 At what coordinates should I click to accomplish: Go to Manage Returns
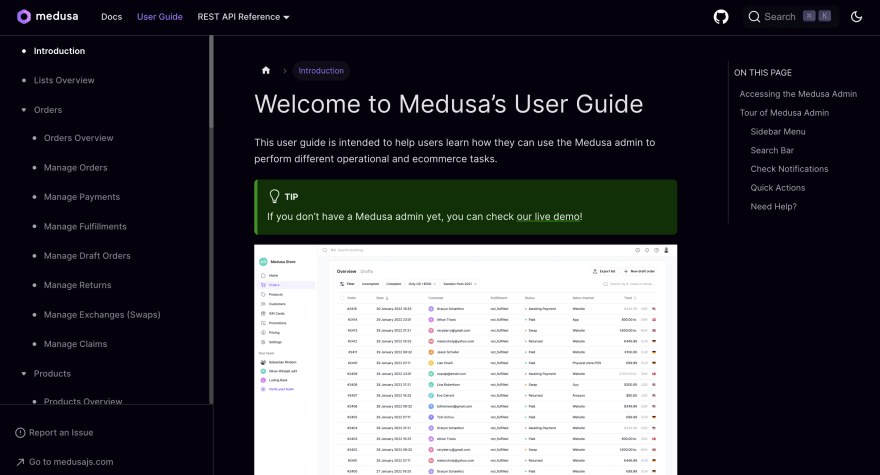click(77, 285)
